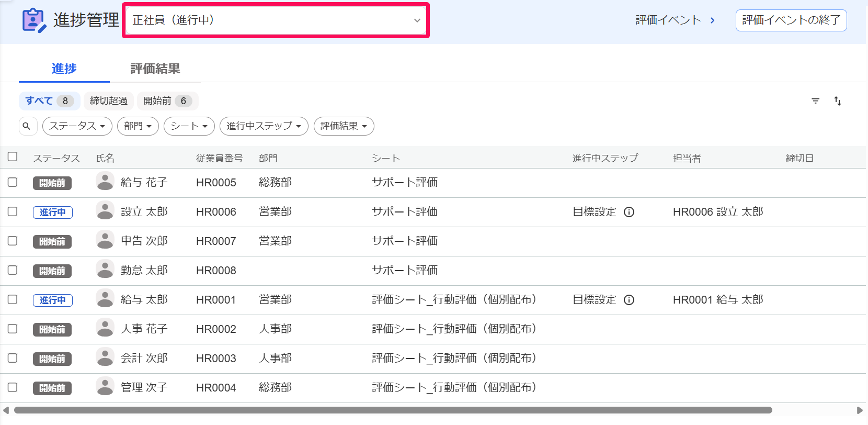
Task: Click the sort arrows icon
Action: tap(838, 101)
